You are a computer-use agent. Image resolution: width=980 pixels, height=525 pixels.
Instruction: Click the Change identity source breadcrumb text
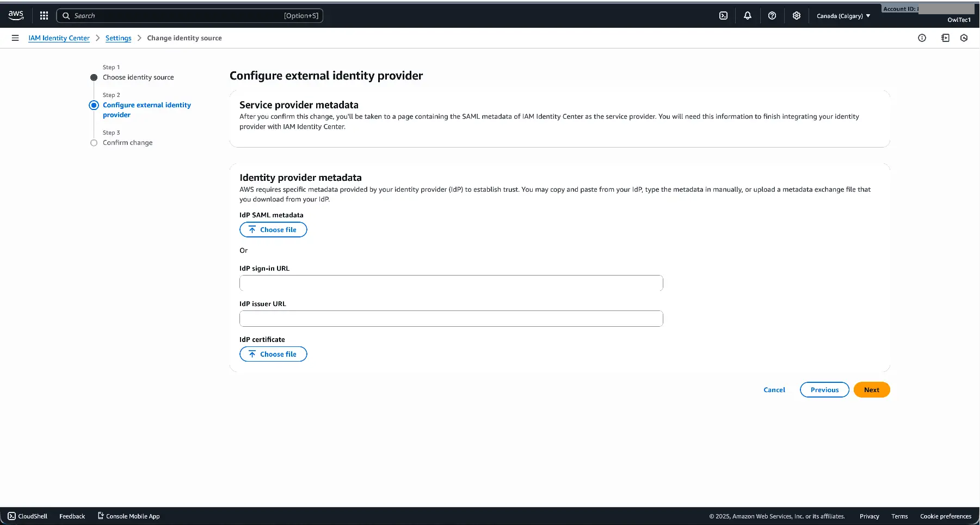(x=184, y=38)
